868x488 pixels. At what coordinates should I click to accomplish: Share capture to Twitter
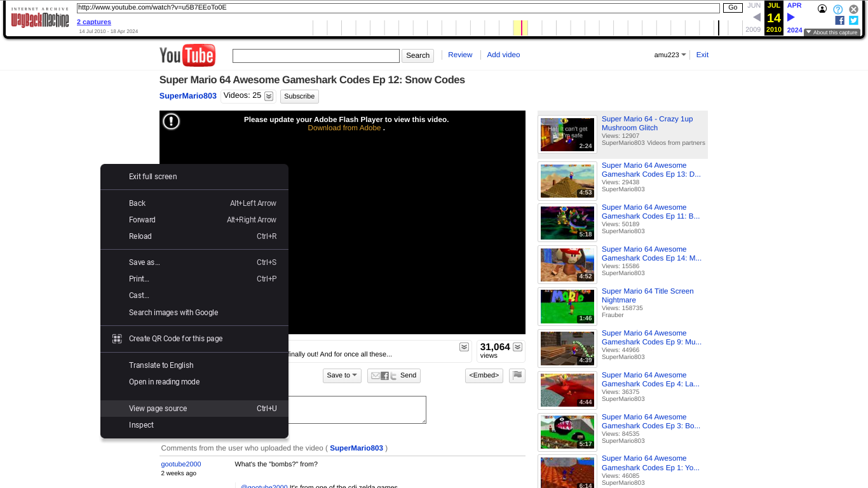tap(853, 20)
